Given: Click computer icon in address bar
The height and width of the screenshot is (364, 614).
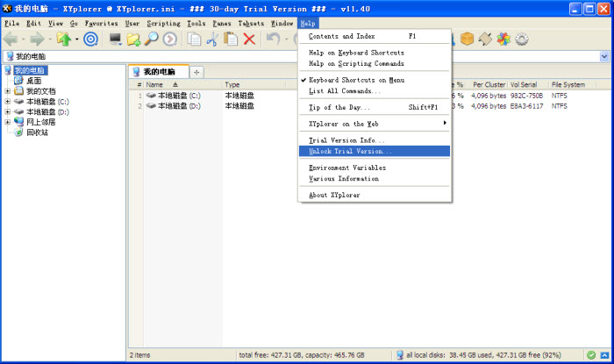Looking at the screenshot, I should coord(11,56).
